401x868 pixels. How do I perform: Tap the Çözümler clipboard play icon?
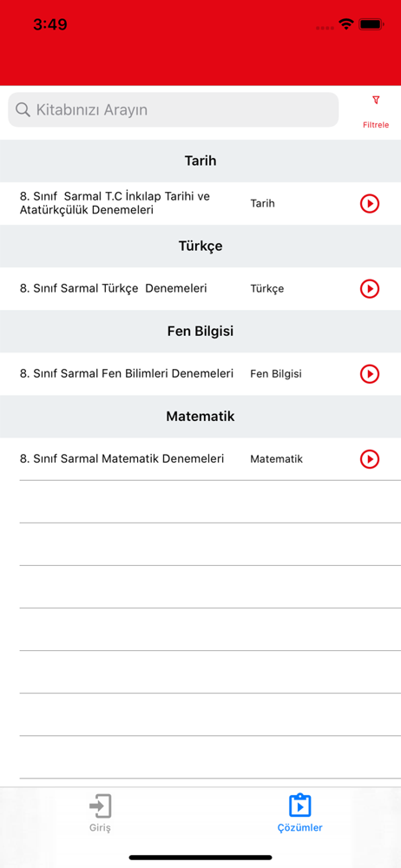click(300, 806)
